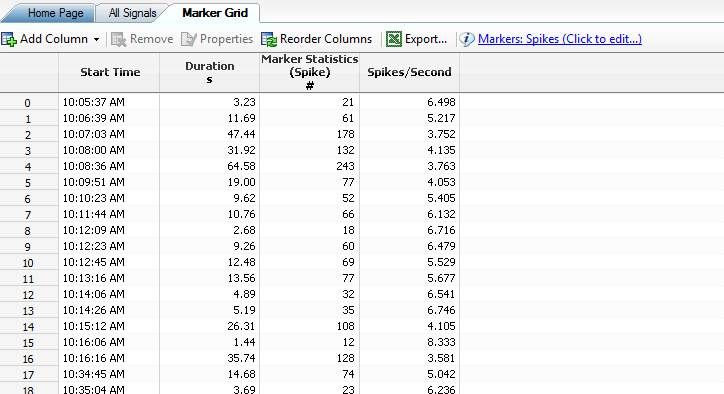
Task: Click start time 10:07:03 AM
Action: pos(94,134)
